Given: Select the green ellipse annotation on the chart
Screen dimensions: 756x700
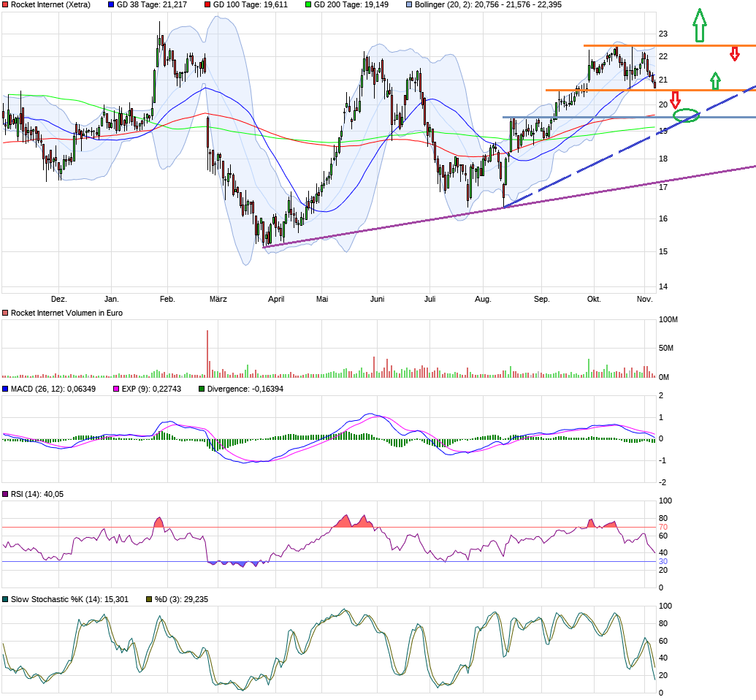Looking at the screenshot, I should (x=687, y=115).
